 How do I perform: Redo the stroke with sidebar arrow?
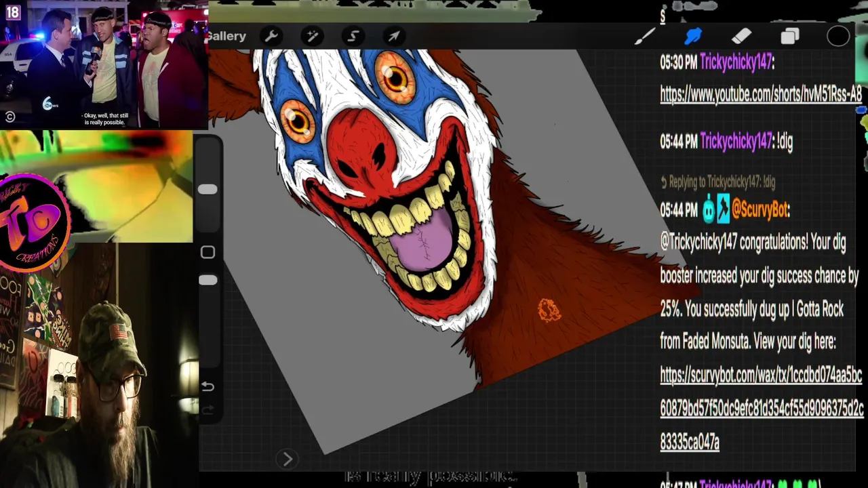pos(208,409)
